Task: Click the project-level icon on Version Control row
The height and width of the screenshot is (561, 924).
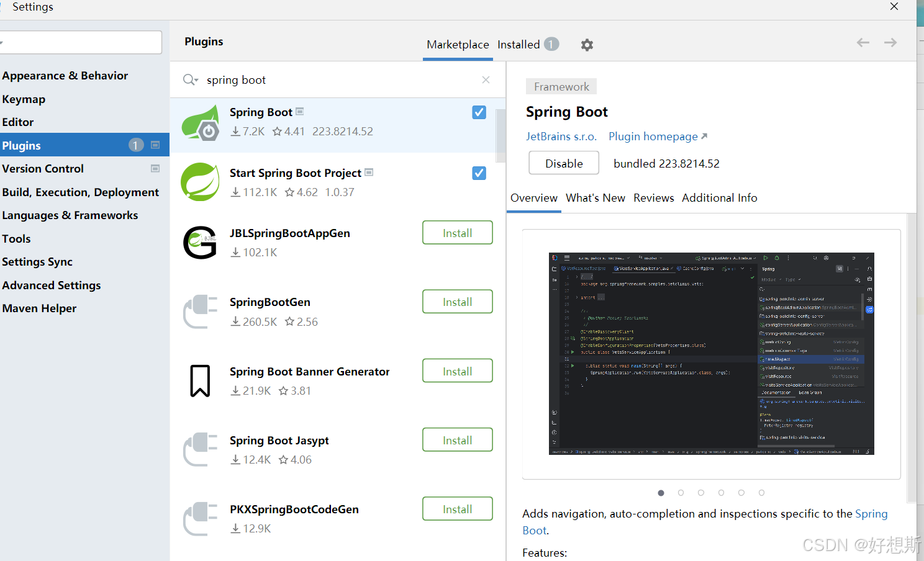Action: coord(155,168)
